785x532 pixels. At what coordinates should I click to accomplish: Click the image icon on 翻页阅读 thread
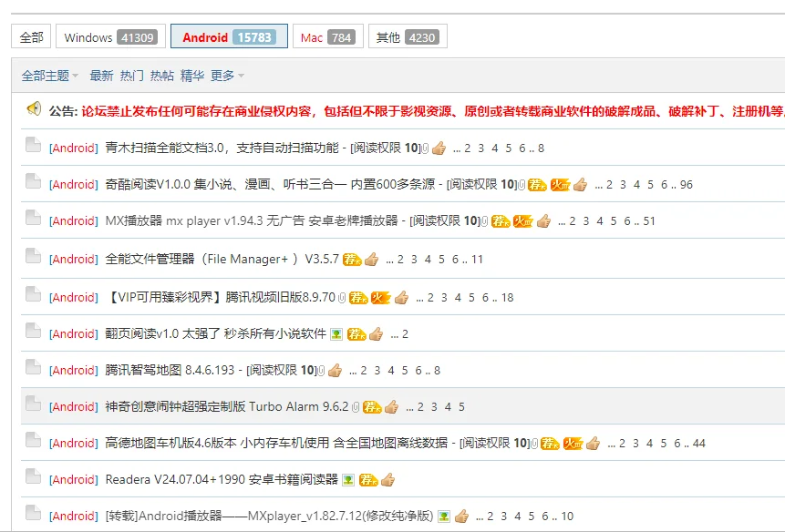336,333
